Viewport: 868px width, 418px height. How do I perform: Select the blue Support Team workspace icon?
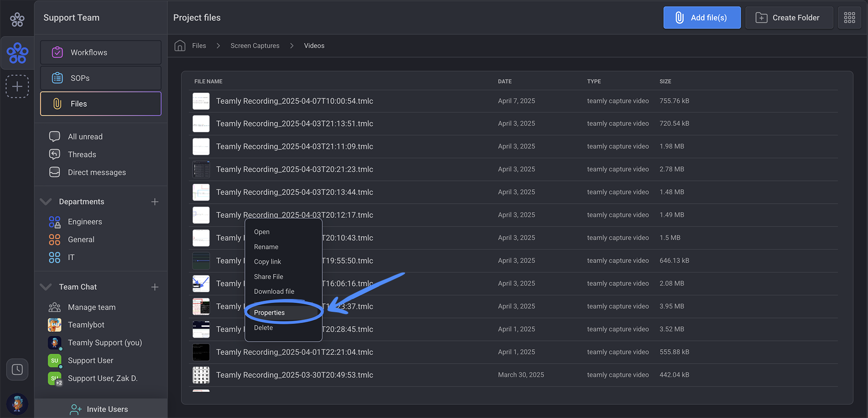pos(17,53)
